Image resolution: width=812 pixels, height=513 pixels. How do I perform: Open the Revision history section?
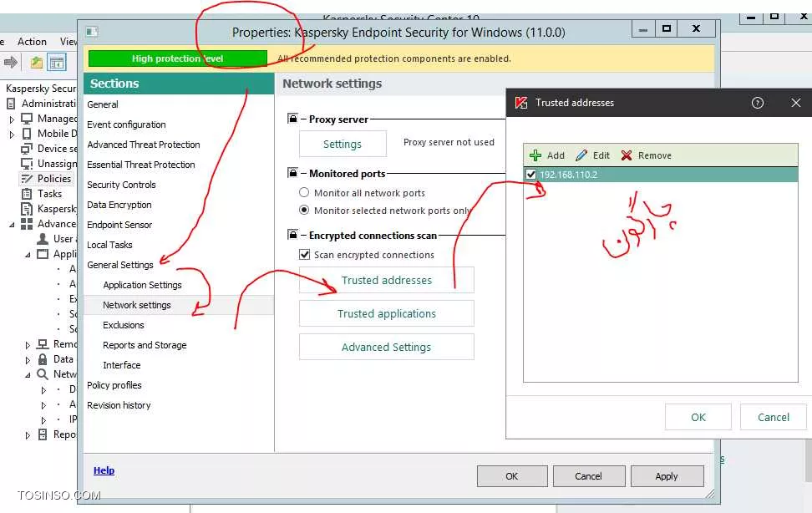click(119, 405)
